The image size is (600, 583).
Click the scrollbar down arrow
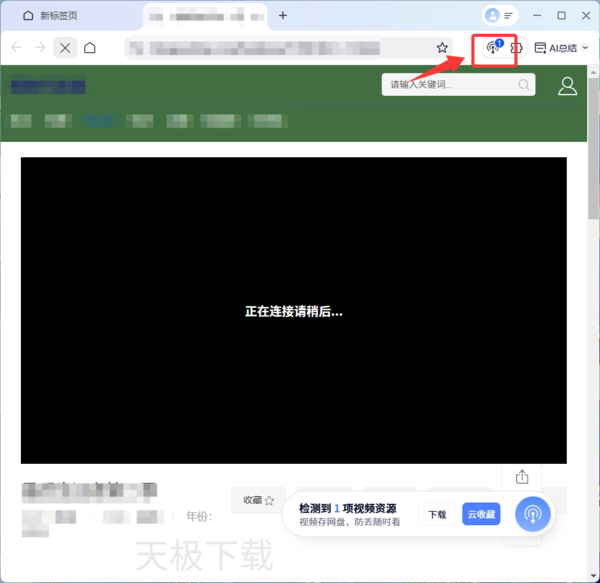coord(593,576)
